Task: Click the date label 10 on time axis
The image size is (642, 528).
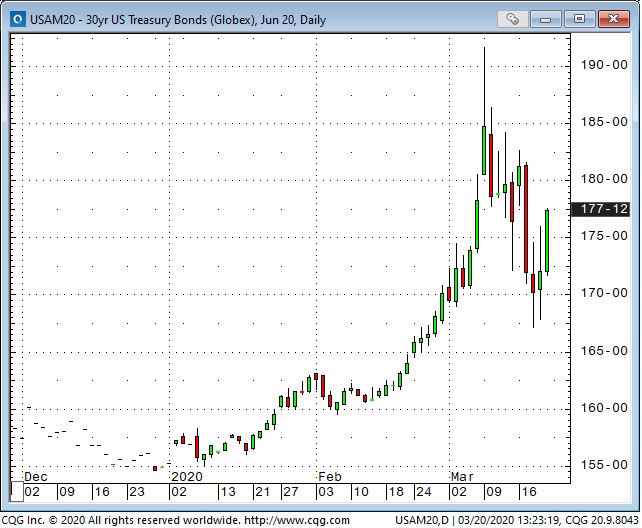Action: (361, 492)
